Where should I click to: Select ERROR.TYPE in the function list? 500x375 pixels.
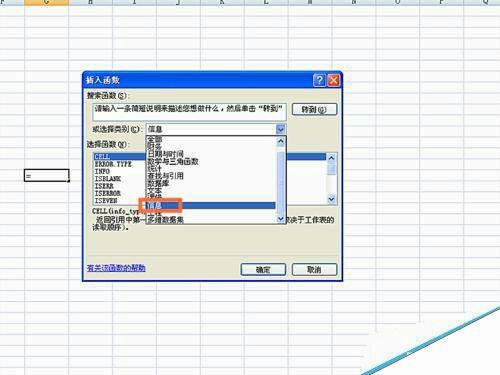click(x=113, y=164)
